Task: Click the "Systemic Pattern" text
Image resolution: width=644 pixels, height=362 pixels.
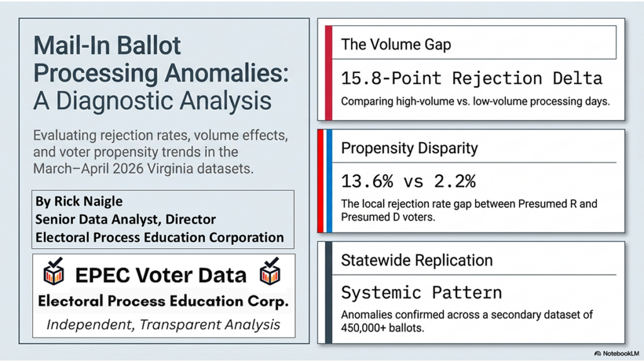Action: [421, 292]
